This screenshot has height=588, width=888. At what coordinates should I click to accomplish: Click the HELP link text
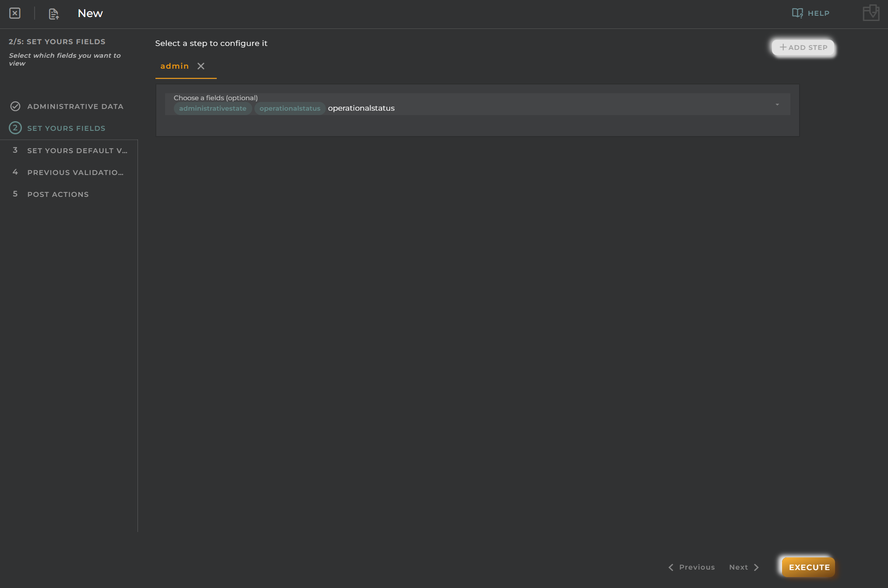pos(818,13)
